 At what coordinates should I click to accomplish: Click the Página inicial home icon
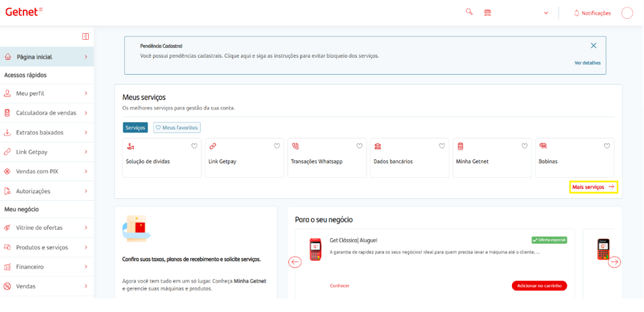click(7, 57)
